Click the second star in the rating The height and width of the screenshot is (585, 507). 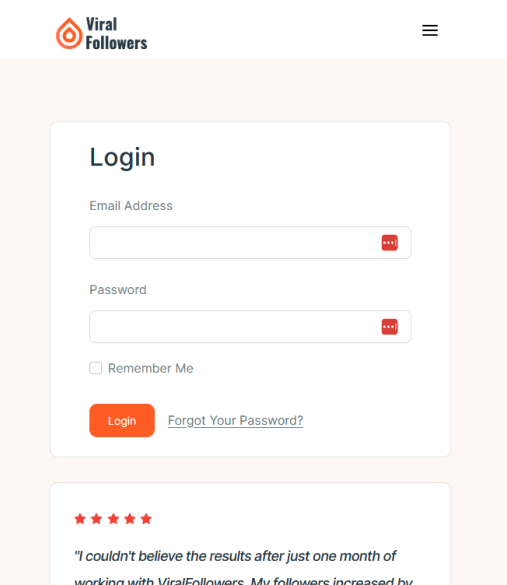97,519
